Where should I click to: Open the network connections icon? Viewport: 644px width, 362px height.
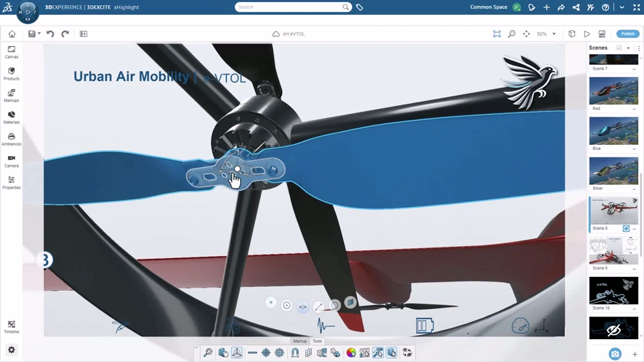point(576,7)
